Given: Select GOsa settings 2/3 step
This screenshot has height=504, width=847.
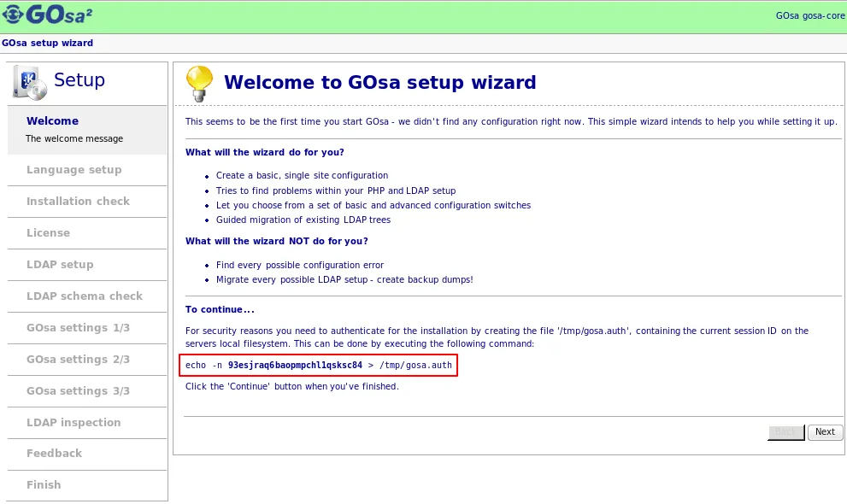Looking at the screenshot, I should (79, 360).
